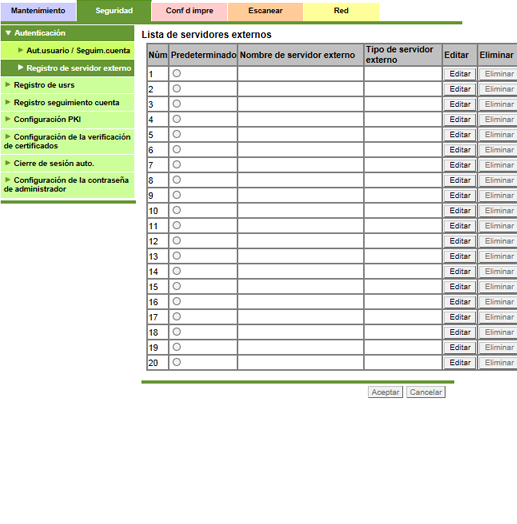Click Eliminar button for server 1
The height and width of the screenshot is (524, 517).
point(499,74)
